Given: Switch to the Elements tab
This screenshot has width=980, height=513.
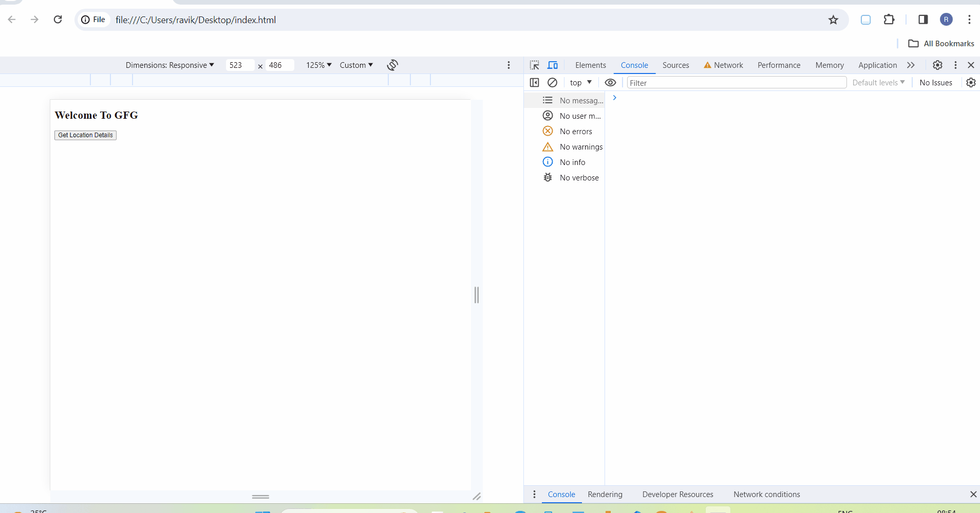Looking at the screenshot, I should click(x=591, y=65).
